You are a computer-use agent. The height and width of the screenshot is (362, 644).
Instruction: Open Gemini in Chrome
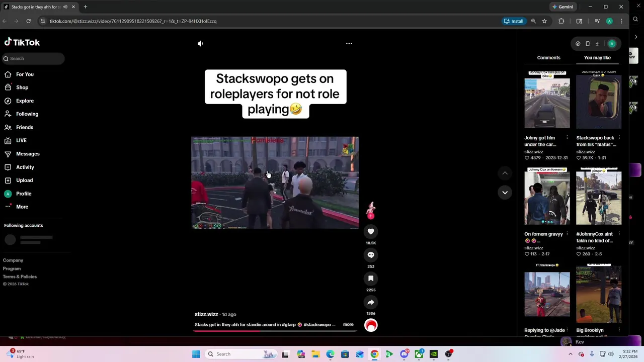[562, 7]
